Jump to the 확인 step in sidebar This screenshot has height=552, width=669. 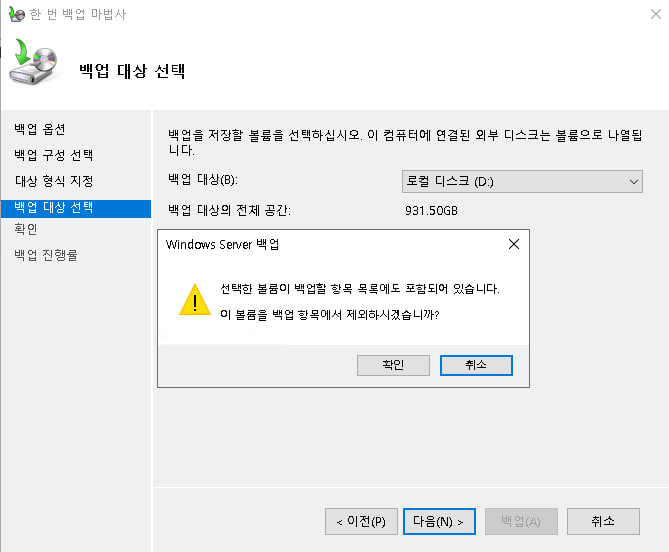pyautogui.click(x=26, y=230)
